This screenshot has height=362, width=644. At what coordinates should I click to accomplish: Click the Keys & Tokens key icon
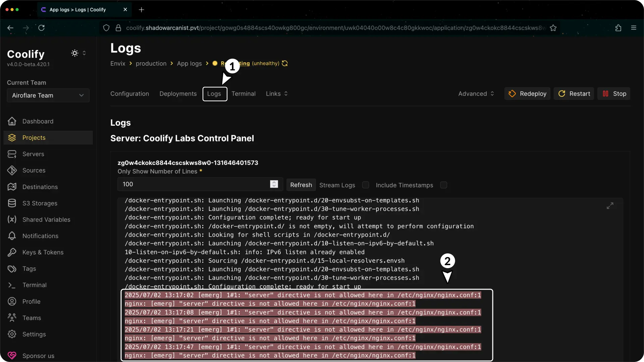(12, 252)
